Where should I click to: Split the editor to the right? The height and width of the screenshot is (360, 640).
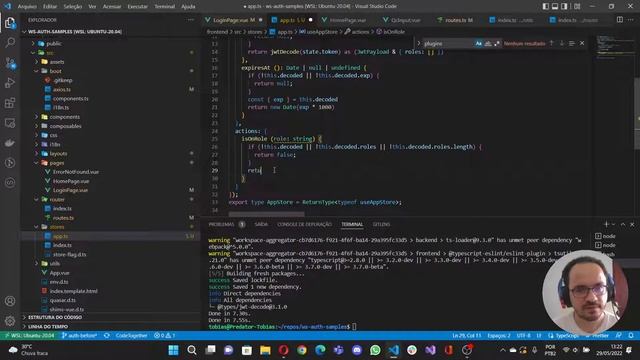(620, 20)
